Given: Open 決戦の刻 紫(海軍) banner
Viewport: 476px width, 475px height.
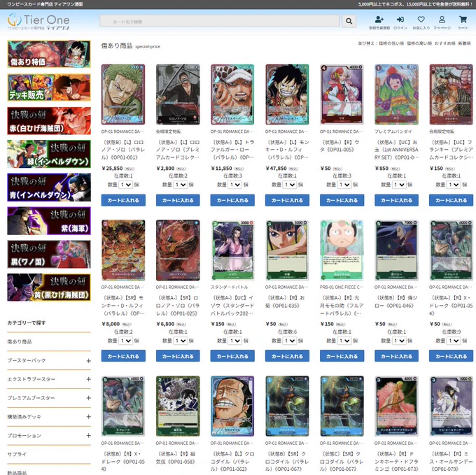Looking at the screenshot, I should [x=49, y=221].
